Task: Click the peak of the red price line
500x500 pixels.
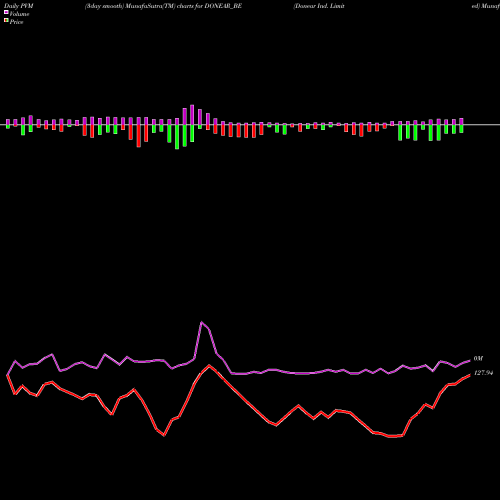Action: click(209, 366)
